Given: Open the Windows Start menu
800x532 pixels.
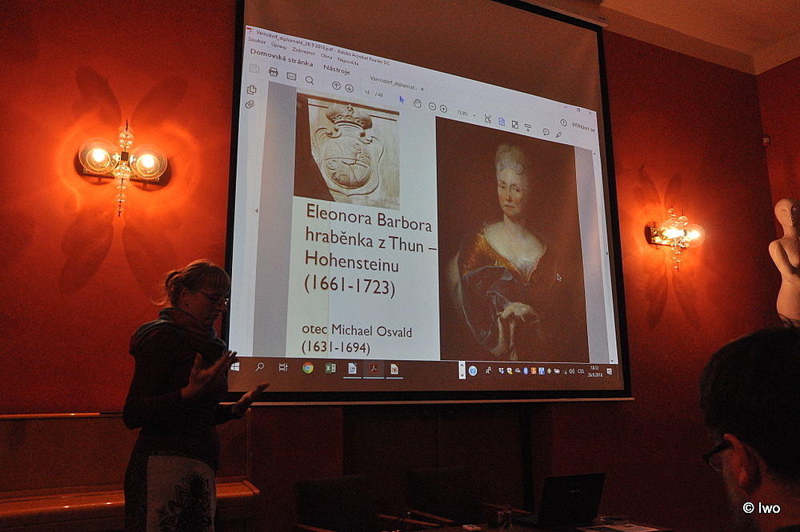Looking at the screenshot, I should pyautogui.click(x=235, y=366).
